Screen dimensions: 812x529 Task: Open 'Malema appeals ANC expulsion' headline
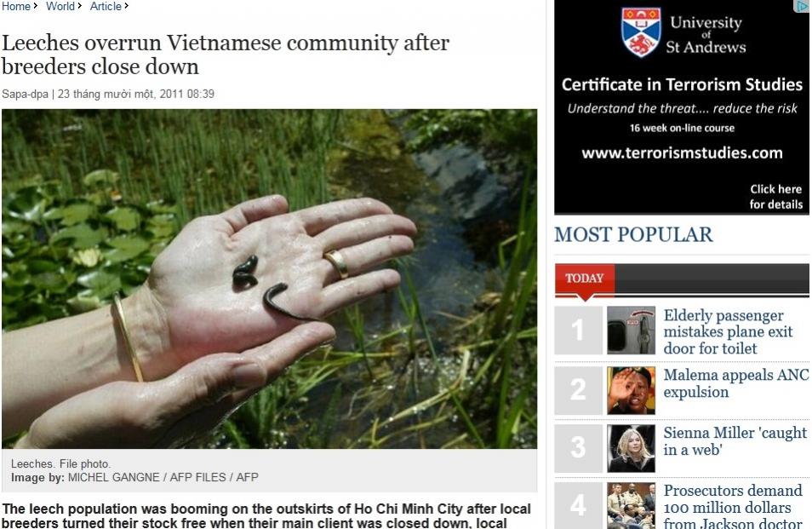pos(736,382)
